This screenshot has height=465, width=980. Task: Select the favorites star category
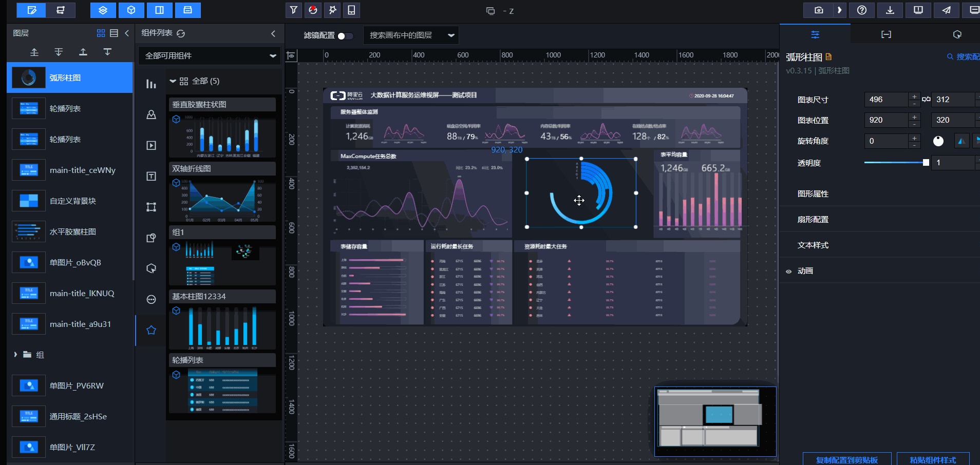click(x=151, y=330)
